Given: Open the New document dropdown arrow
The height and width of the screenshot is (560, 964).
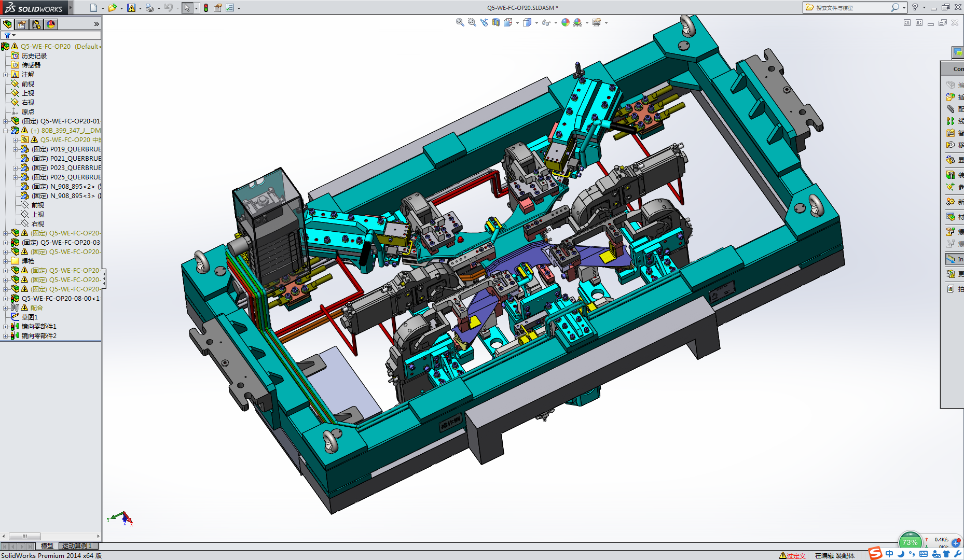Looking at the screenshot, I should pos(103,8).
